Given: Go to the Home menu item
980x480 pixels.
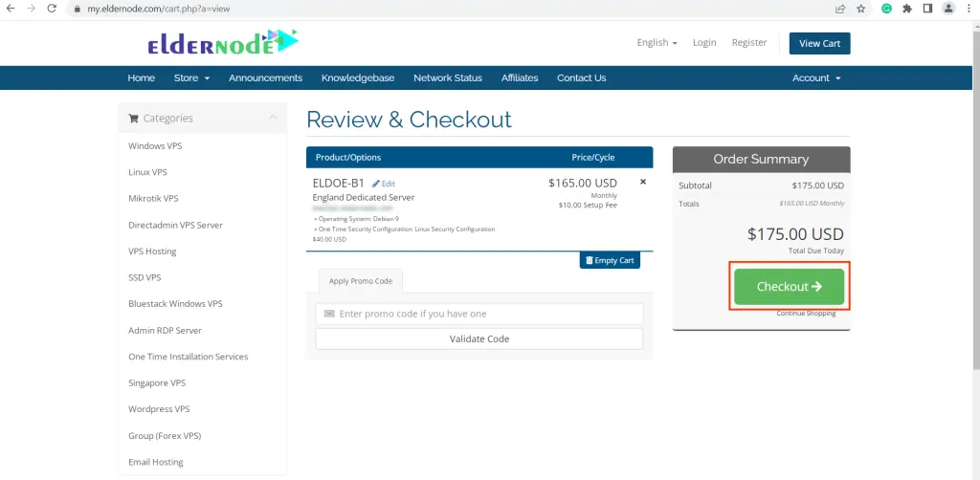Looking at the screenshot, I should 142,78.
